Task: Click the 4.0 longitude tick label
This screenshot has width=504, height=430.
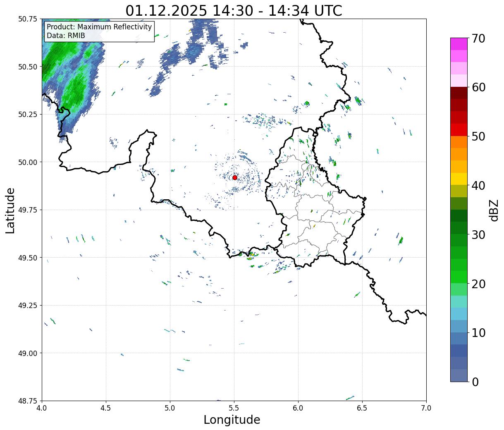Action: (x=42, y=408)
